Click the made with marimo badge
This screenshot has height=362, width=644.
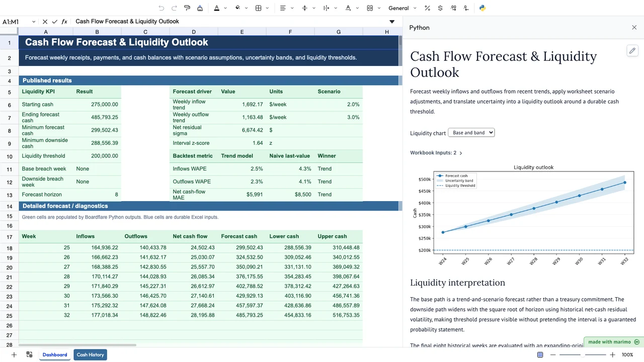[x=614, y=342]
